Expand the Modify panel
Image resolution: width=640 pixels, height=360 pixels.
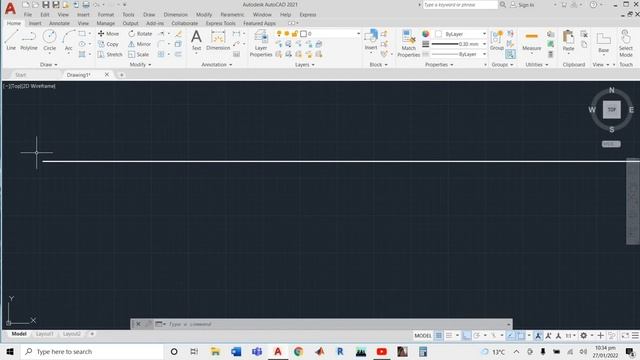click(140, 64)
